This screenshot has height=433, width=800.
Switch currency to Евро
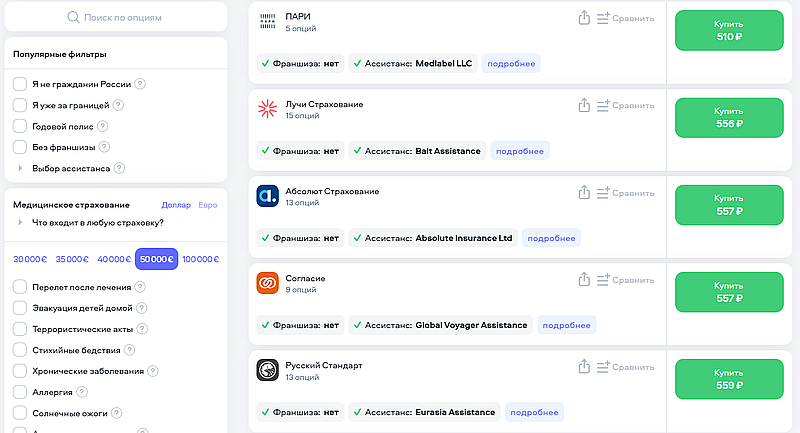208,205
